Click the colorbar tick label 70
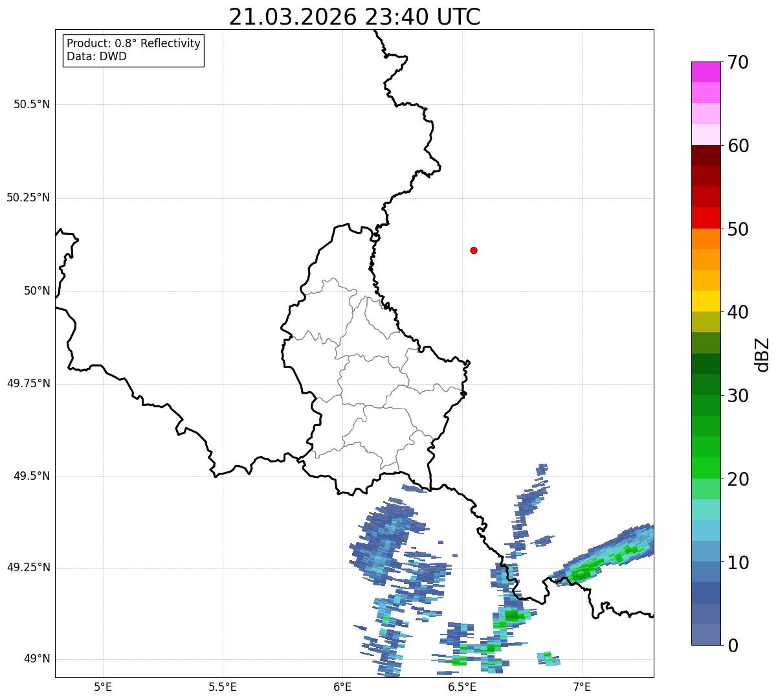The width and height of the screenshot is (778, 700). point(738,63)
